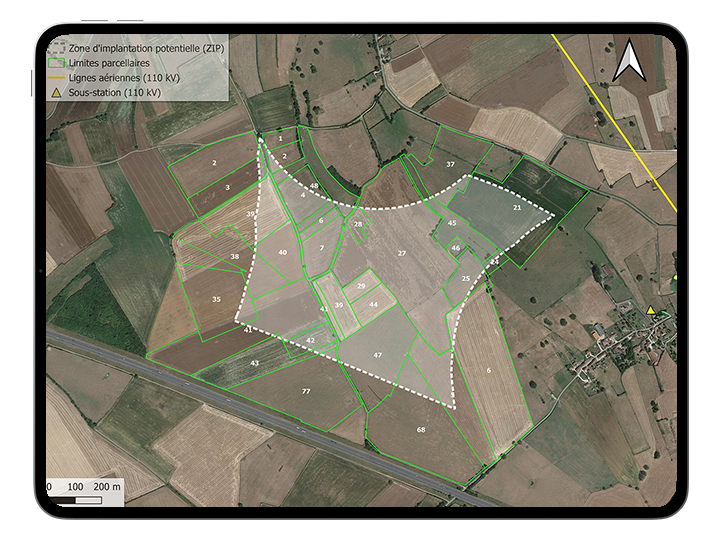Viewport: 720px width, 540px height.
Task: Pick parcel 68 south of the zone
Action: coord(421,430)
